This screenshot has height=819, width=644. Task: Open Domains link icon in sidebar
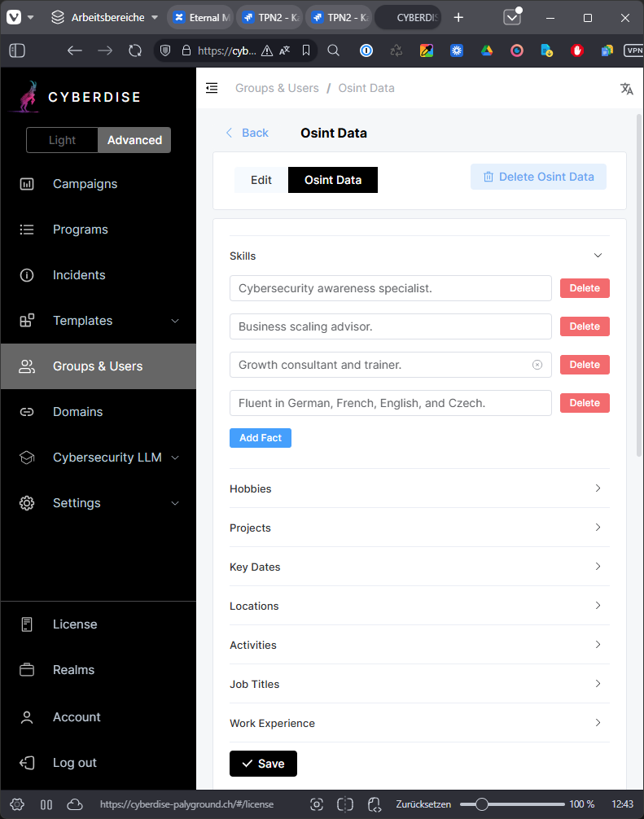tap(27, 412)
